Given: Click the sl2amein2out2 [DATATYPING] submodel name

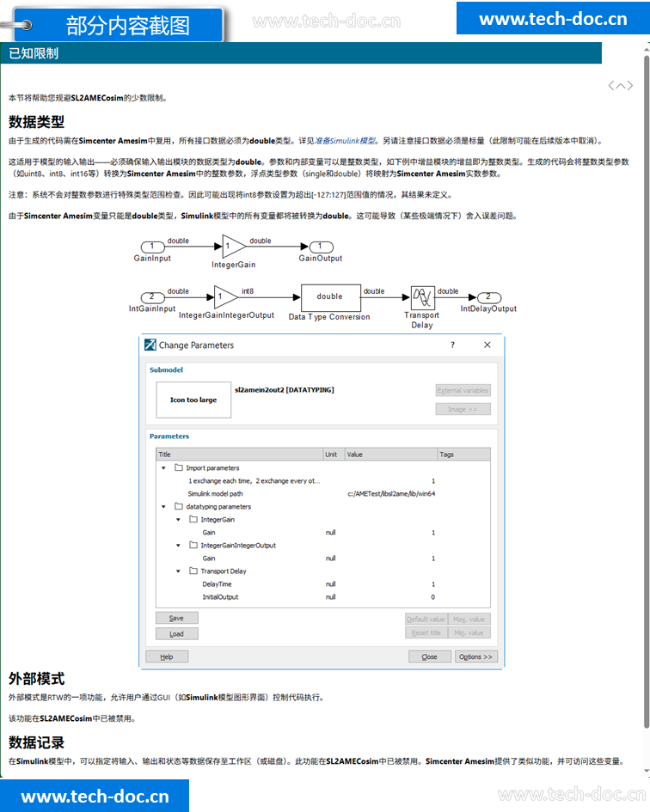Looking at the screenshot, I should tap(285, 390).
